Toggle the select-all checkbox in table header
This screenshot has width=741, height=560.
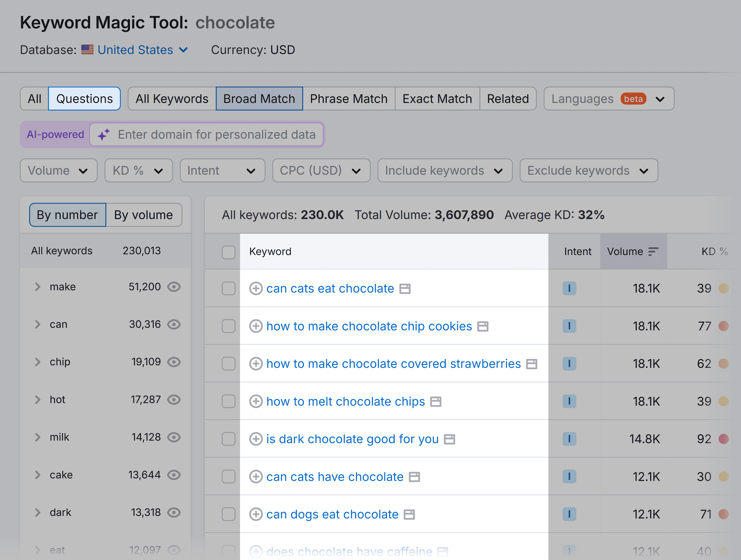[x=229, y=252]
